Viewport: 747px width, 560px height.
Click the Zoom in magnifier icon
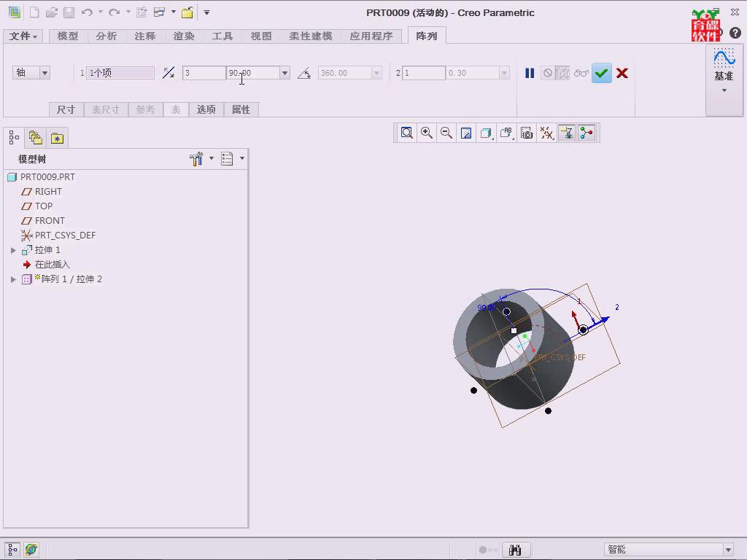click(x=427, y=133)
